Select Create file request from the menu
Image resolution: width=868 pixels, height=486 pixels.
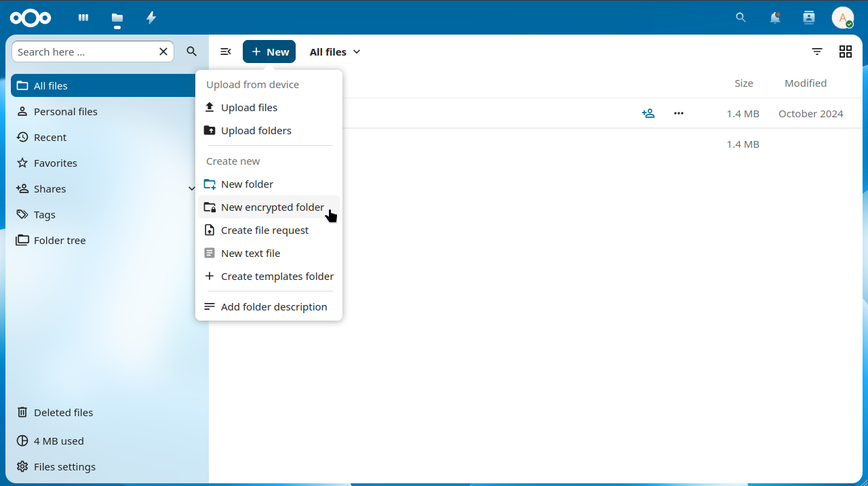tap(264, 230)
